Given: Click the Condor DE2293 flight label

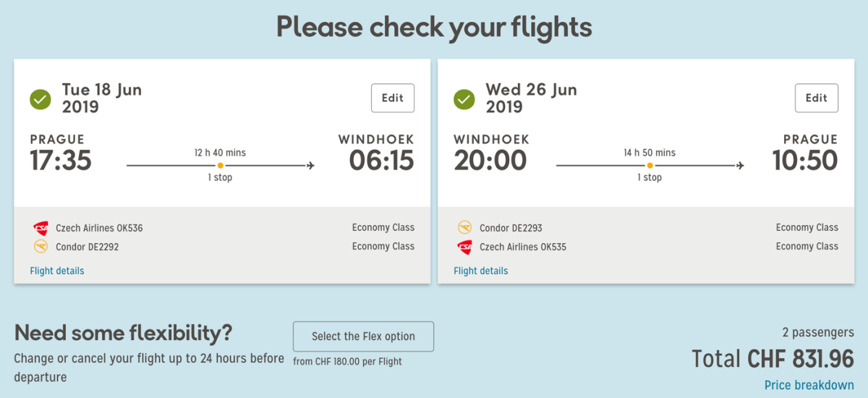Looking at the screenshot, I should click(x=511, y=228).
